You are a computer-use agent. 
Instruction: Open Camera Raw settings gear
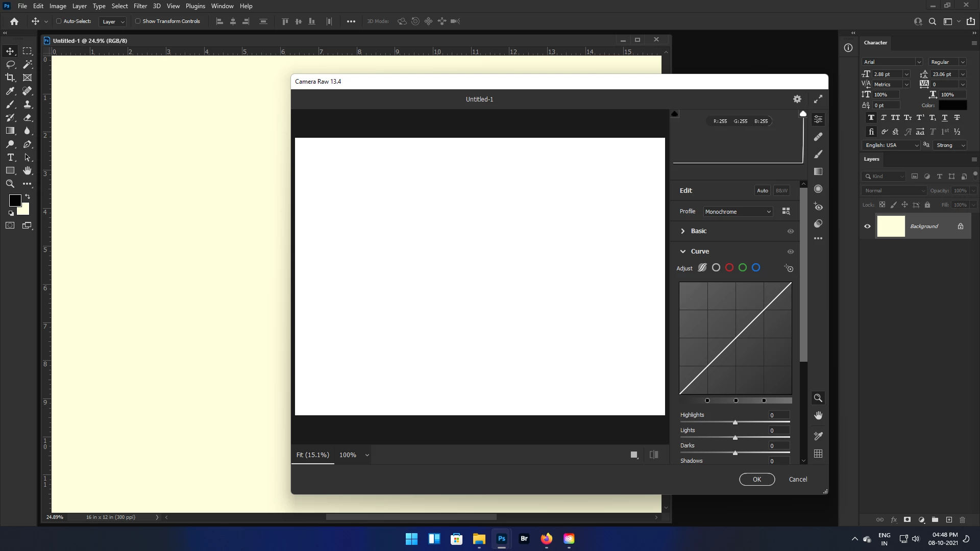(x=797, y=99)
